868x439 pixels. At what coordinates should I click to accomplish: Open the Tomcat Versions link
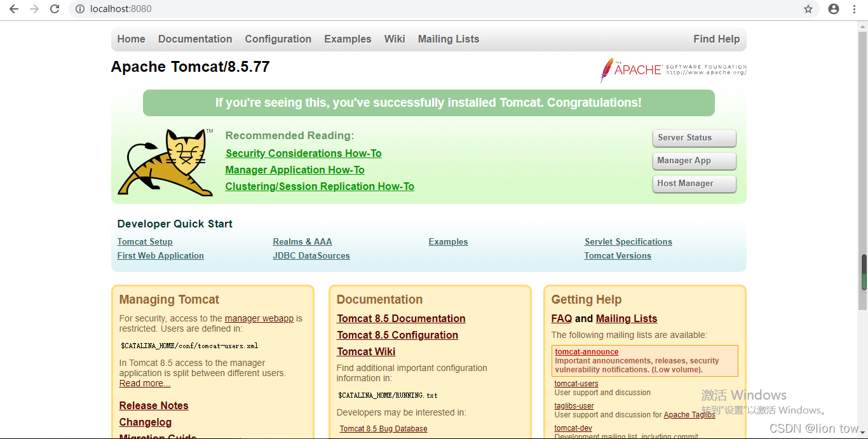[x=618, y=255]
